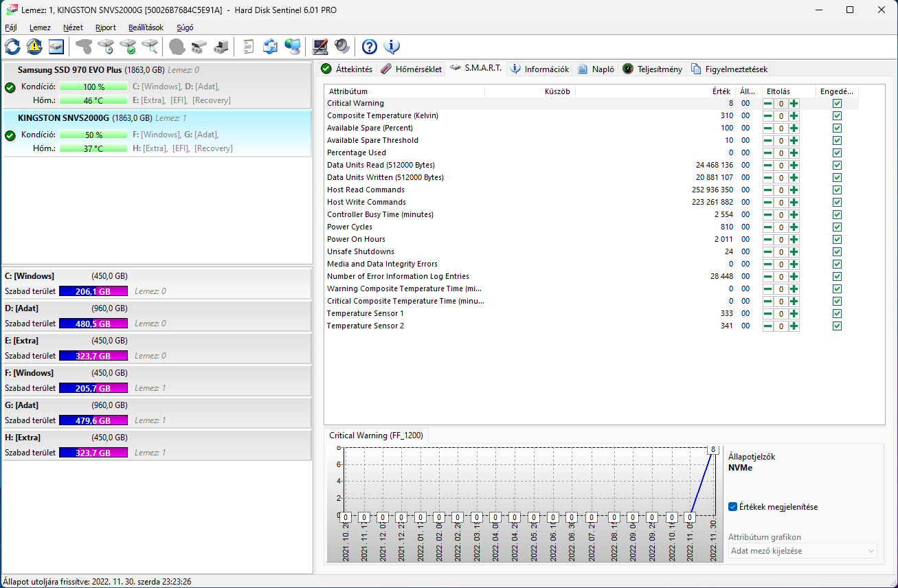Uncheck the Critical Warning enabled checkbox
Viewport: 898px width, 588px height.
pyautogui.click(x=837, y=103)
